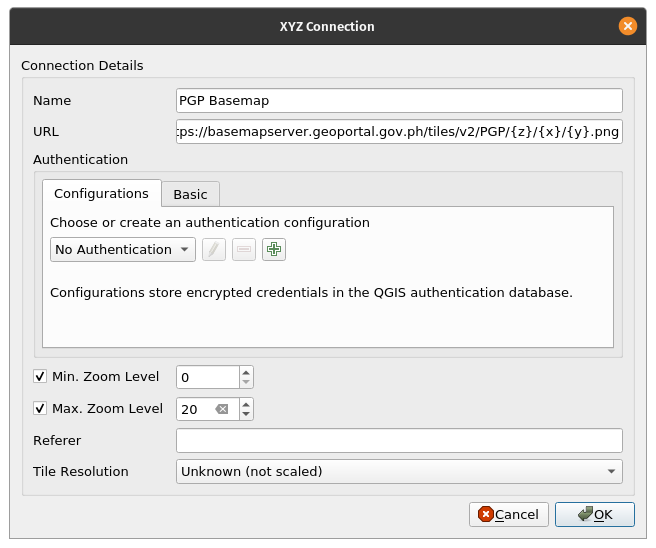
Task: Click the 'Referer' label
Action: click(57, 440)
